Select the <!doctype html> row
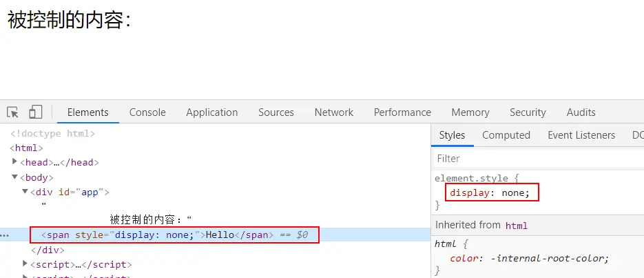Viewport: 644px width, 278px height. pyautogui.click(x=52, y=133)
